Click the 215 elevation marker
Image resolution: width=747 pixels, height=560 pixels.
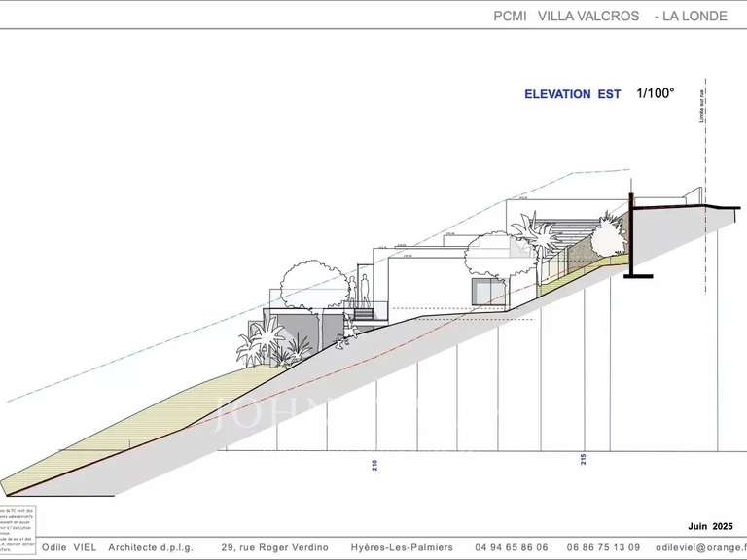[584, 459]
